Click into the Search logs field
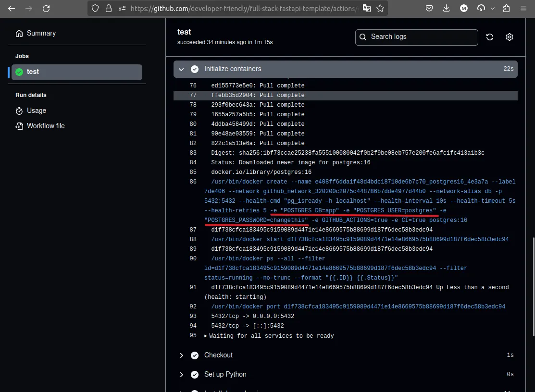This screenshot has width=535, height=392. tap(421, 37)
